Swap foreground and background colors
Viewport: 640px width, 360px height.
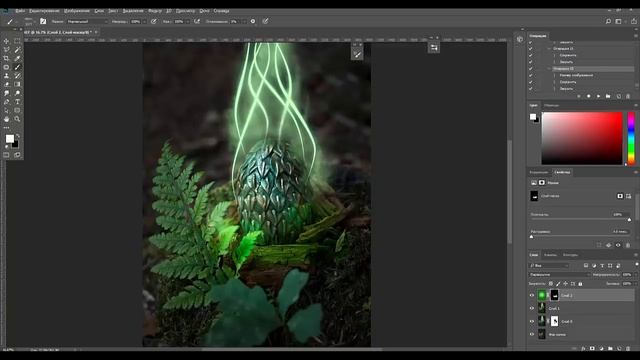click(x=17, y=136)
